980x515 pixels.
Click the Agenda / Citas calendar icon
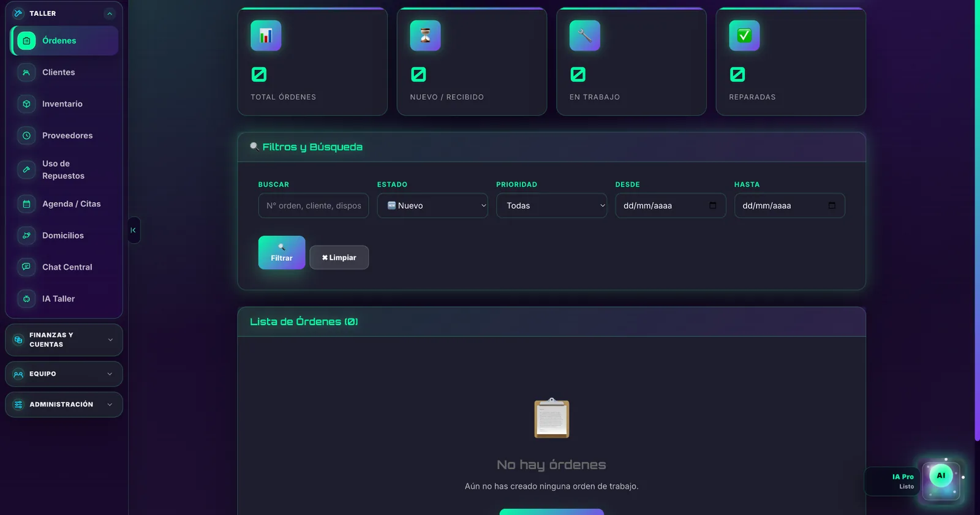pos(26,204)
